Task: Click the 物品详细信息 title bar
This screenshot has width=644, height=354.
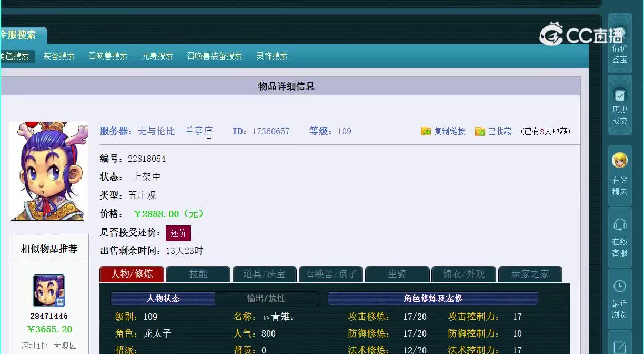Action: pos(291,86)
